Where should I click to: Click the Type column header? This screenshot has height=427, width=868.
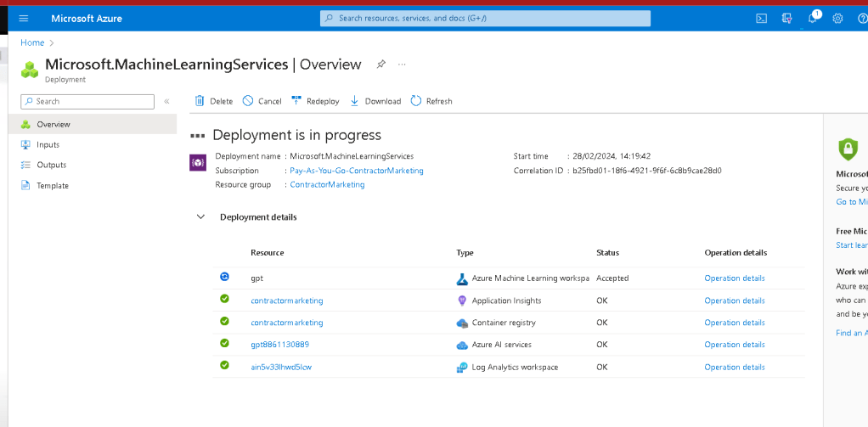coord(465,253)
